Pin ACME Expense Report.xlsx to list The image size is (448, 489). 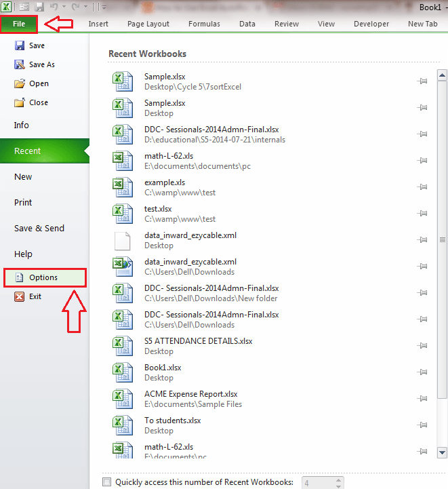coord(422,399)
